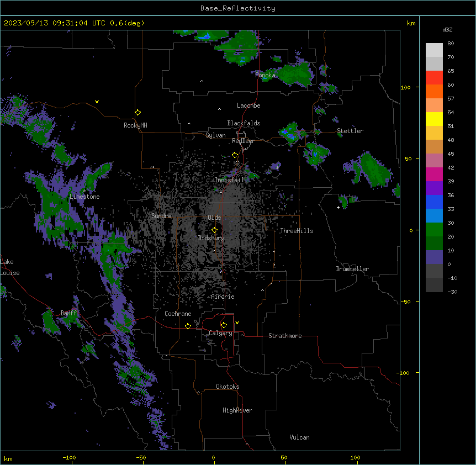This screenshot has width=476, height=465.
Task: Click the Okotoks label
Action: tap(228, 387)
